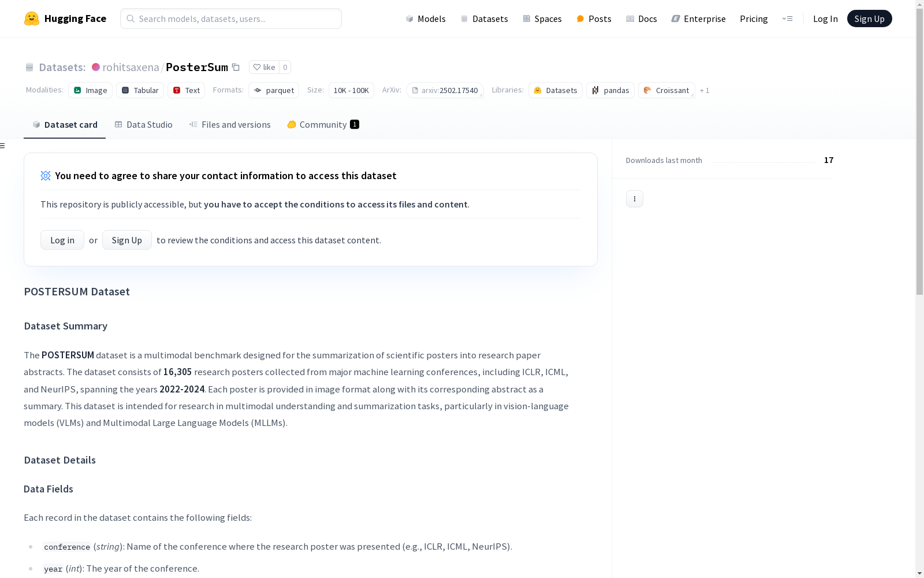Viewport: 924px width, 578px height.
Task: Focus the search models, datasets, users field
Action: (x=231, y=18)
